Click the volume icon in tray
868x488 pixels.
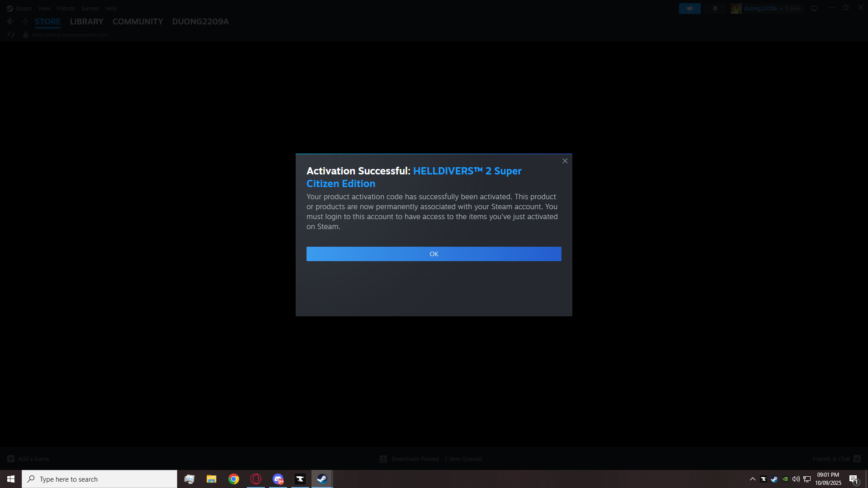point(796,479)
